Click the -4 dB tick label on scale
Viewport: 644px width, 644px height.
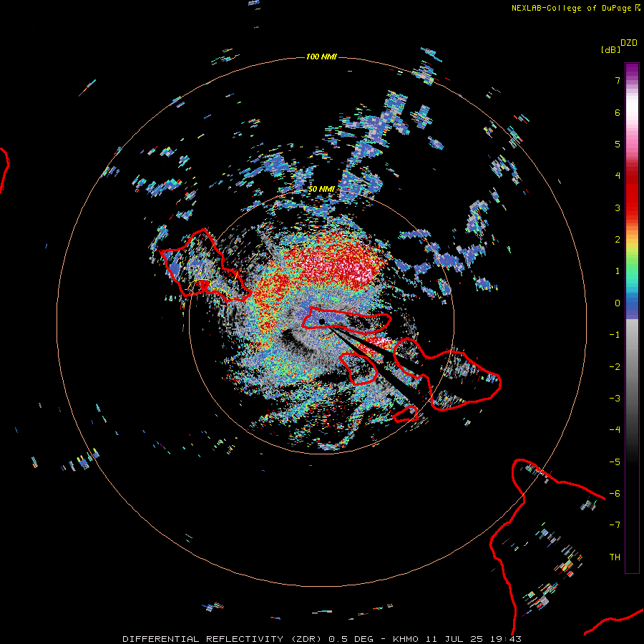click(x=615, y=430)
